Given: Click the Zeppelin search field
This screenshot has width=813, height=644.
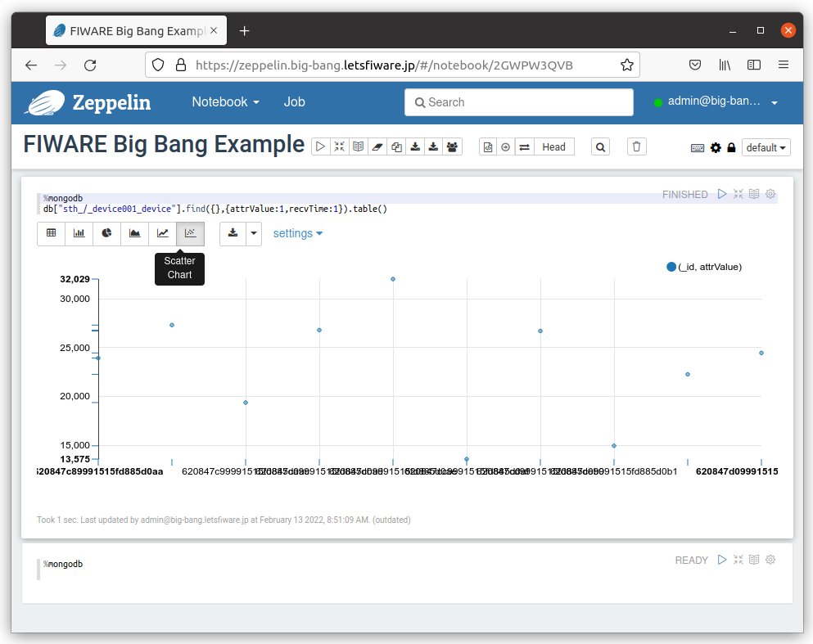Looking at the screenshot, I should click(x=518, y=102).
